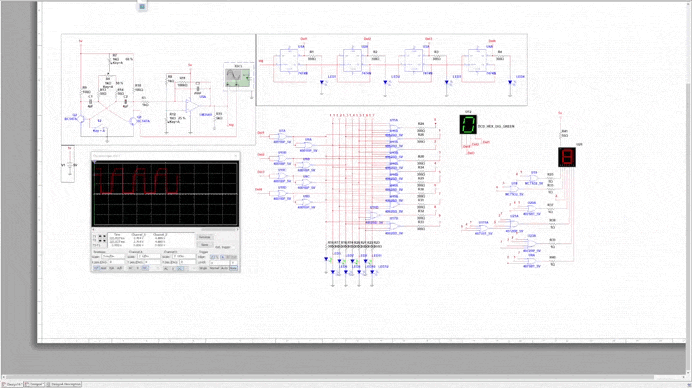The image size is (692, 388).
Task: Select A/B timebase display mode
Action: (120, 268)
